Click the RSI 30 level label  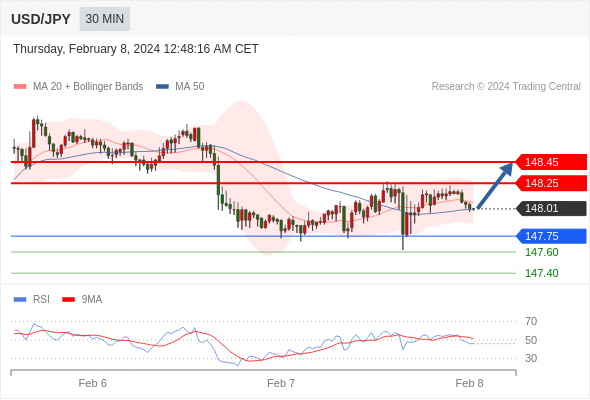531,358
